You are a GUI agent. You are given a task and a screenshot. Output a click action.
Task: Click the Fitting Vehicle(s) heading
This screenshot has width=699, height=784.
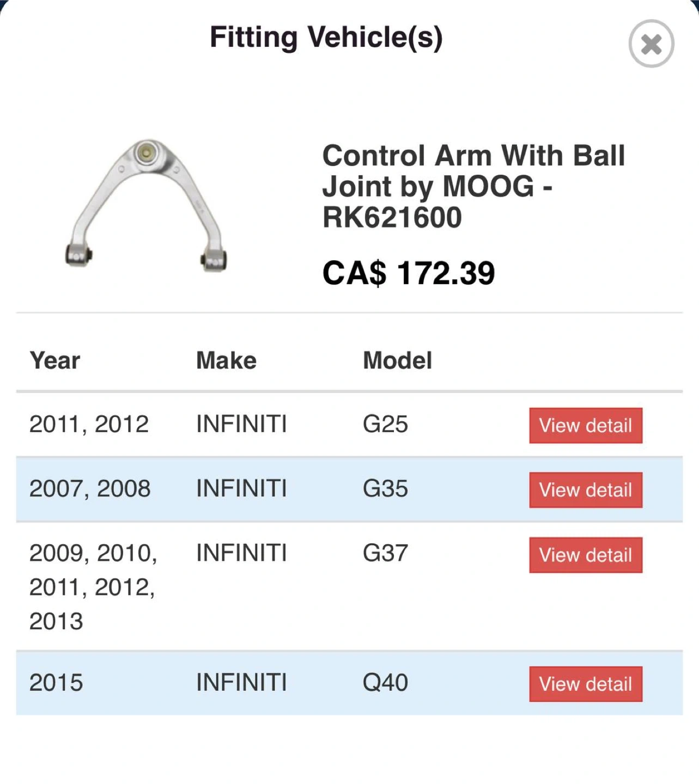[x=326, y=38]
